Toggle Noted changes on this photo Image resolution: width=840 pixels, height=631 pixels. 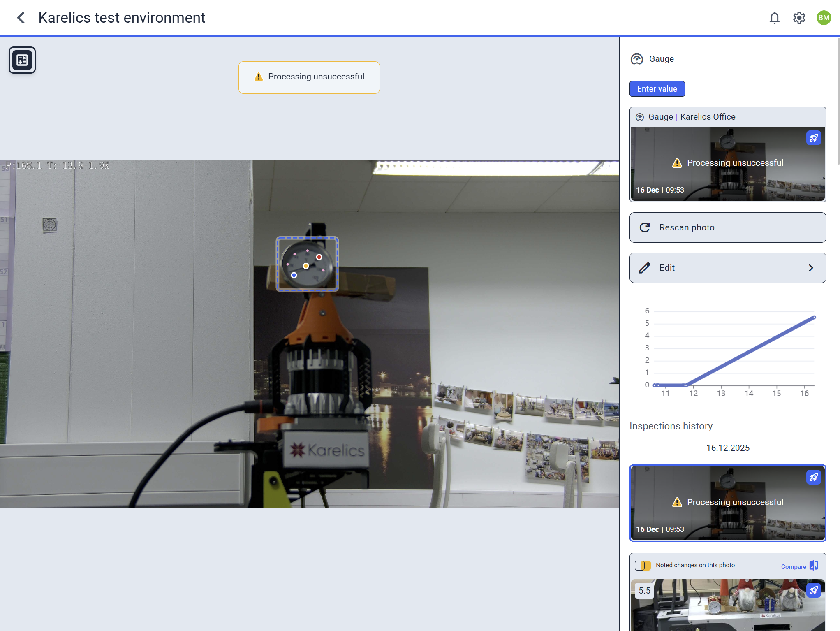[643, 566]
